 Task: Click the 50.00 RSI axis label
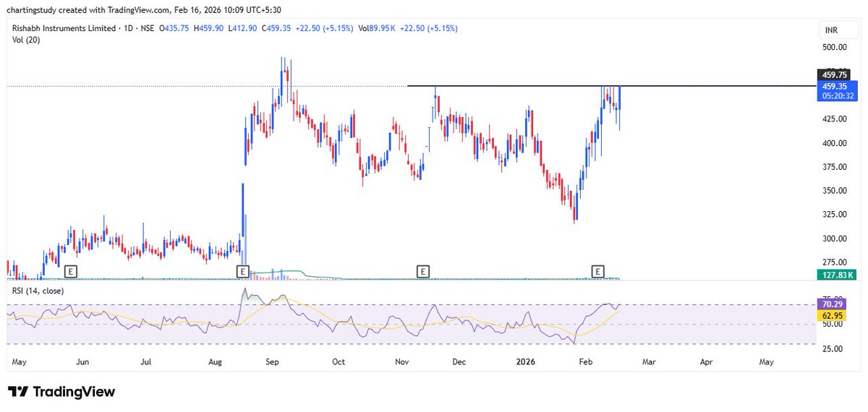pos(833,325)
